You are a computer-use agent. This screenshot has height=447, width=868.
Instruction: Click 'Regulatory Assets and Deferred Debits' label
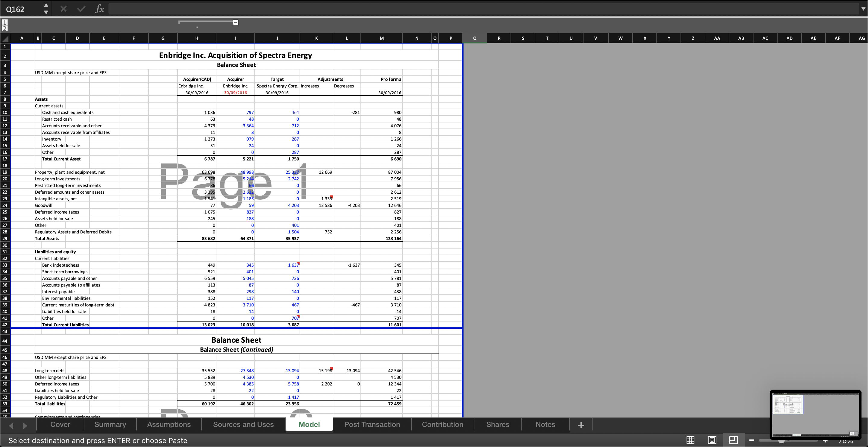(x=73, y=232)
